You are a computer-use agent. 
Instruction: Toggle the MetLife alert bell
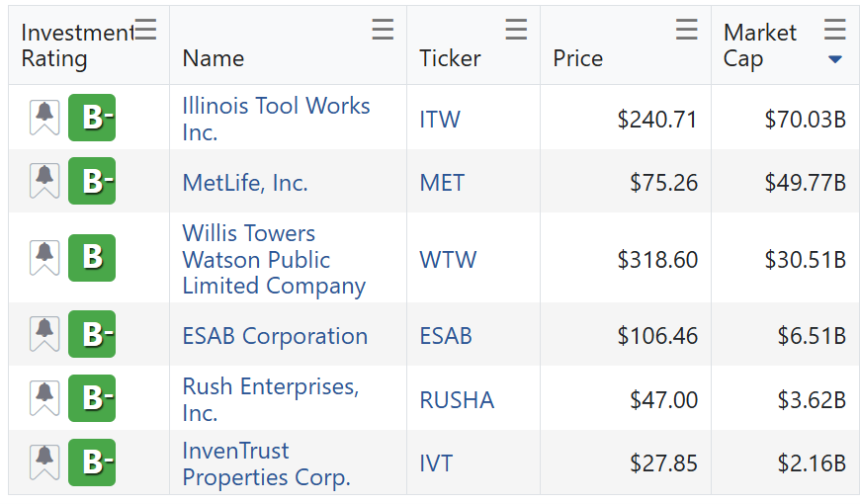coord(44,181)
